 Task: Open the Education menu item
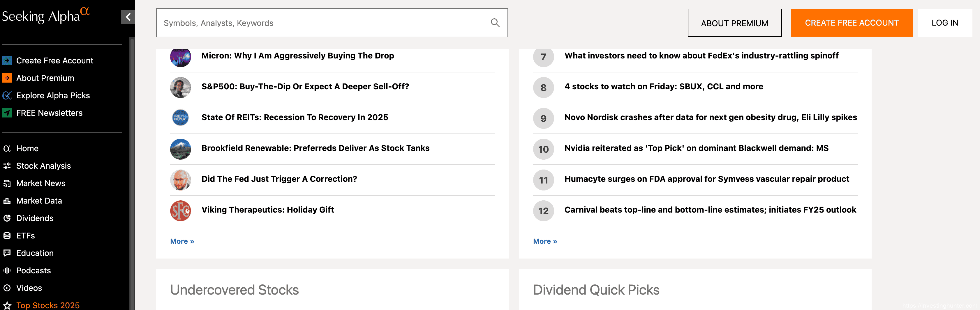click(35, 253)
